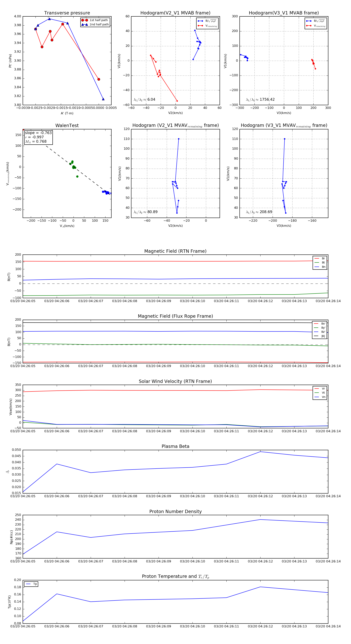Select the "Tp" legend entry
351x644 pixels.
(x=31, y=584)
